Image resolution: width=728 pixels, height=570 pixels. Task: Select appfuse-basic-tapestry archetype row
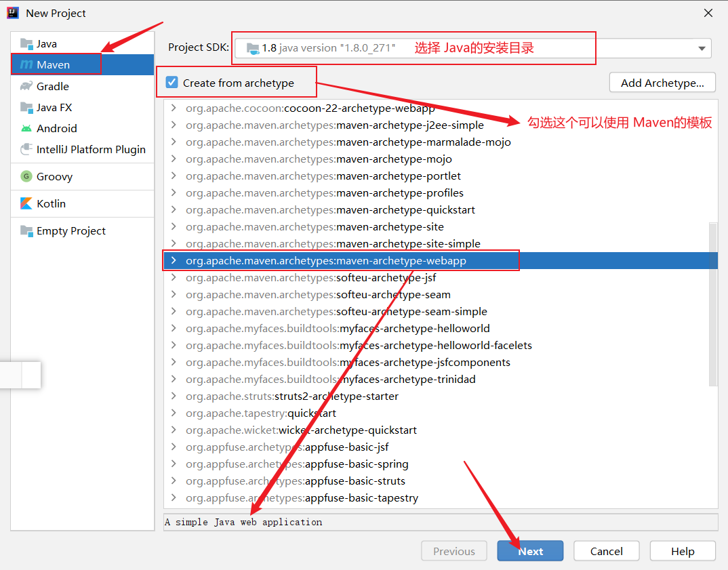pos(441,497)
